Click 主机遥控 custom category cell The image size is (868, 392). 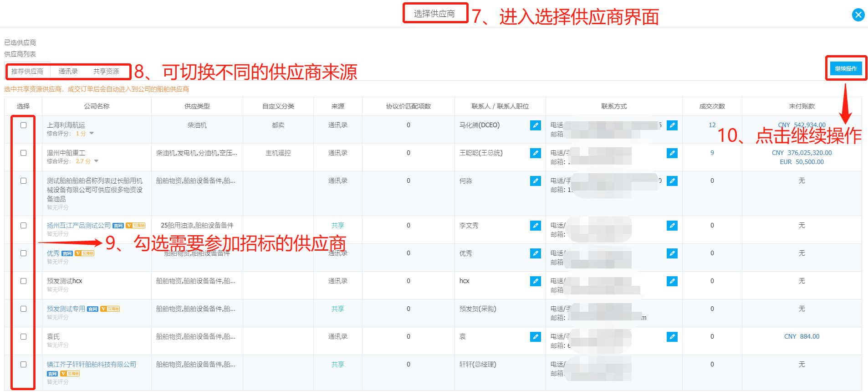pos(278,153)
